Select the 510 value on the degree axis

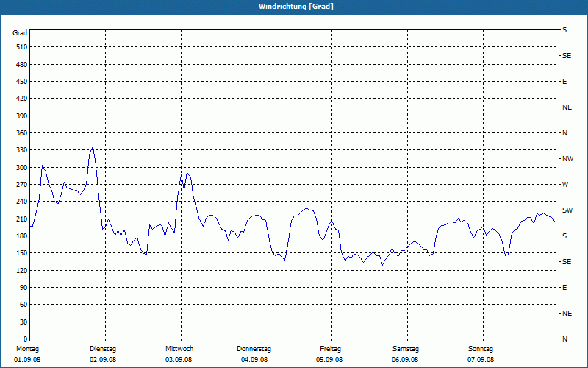point(22,47)
